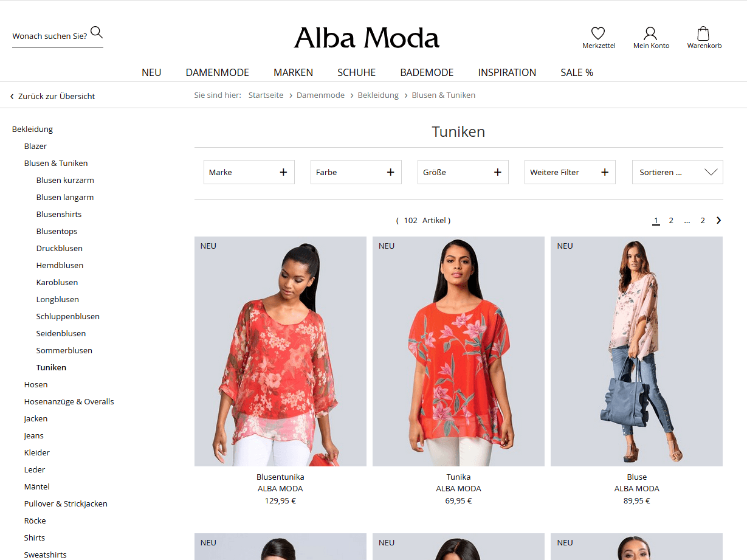Open the Sortieren dropdown
The width and height of the screenshot is (747, 560).
click(678, 172)
